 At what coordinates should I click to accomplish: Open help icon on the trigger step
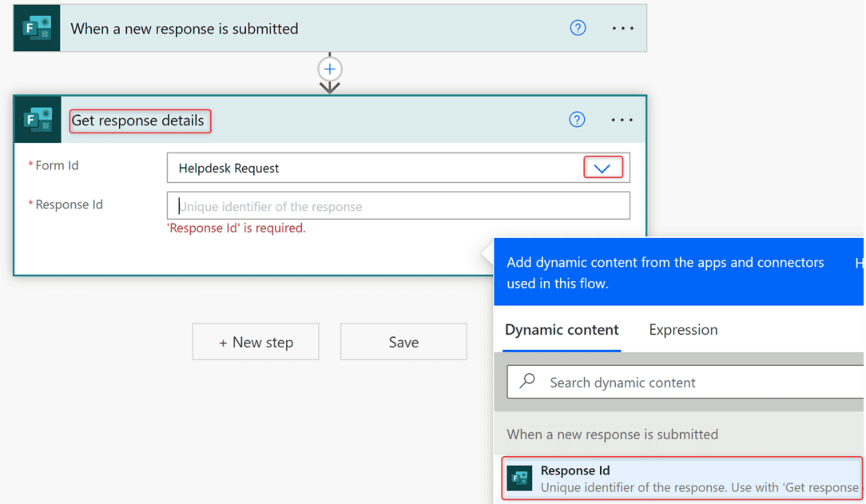pos(578,27)
